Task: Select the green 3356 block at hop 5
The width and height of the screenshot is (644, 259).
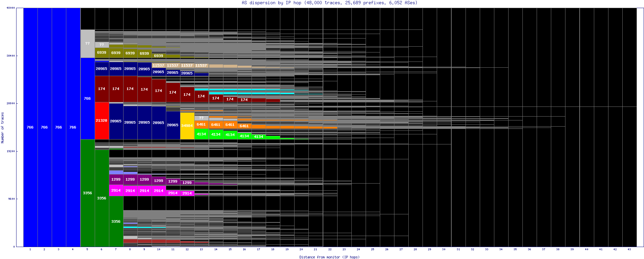Action: click(88, 193)
